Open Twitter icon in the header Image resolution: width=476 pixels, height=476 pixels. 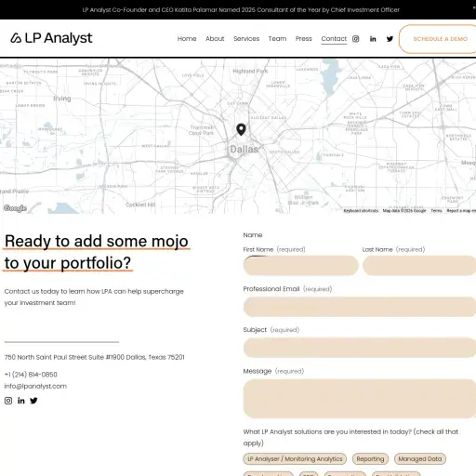pyautogui.click(x=390, y=39)
